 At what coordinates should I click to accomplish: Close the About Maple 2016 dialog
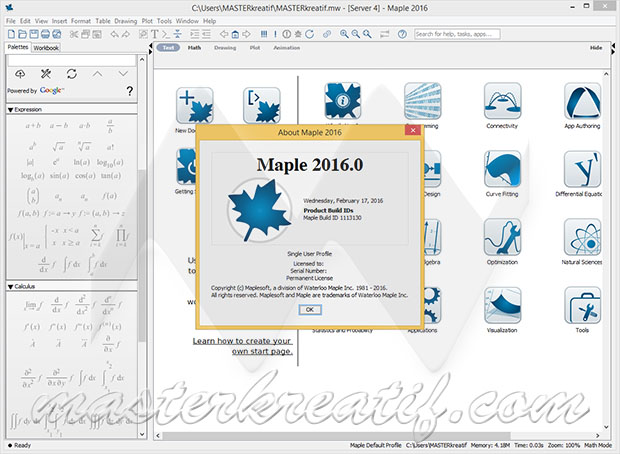pos(413,130)
